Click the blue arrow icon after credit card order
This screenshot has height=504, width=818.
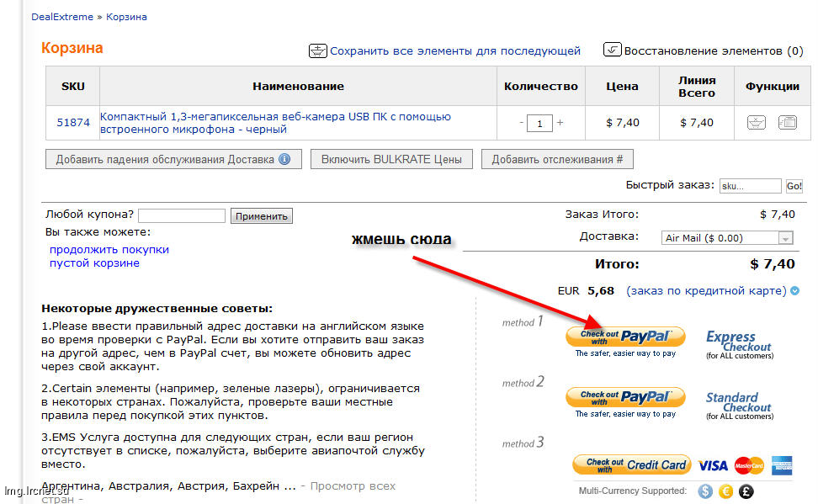[x=795, y=290]
